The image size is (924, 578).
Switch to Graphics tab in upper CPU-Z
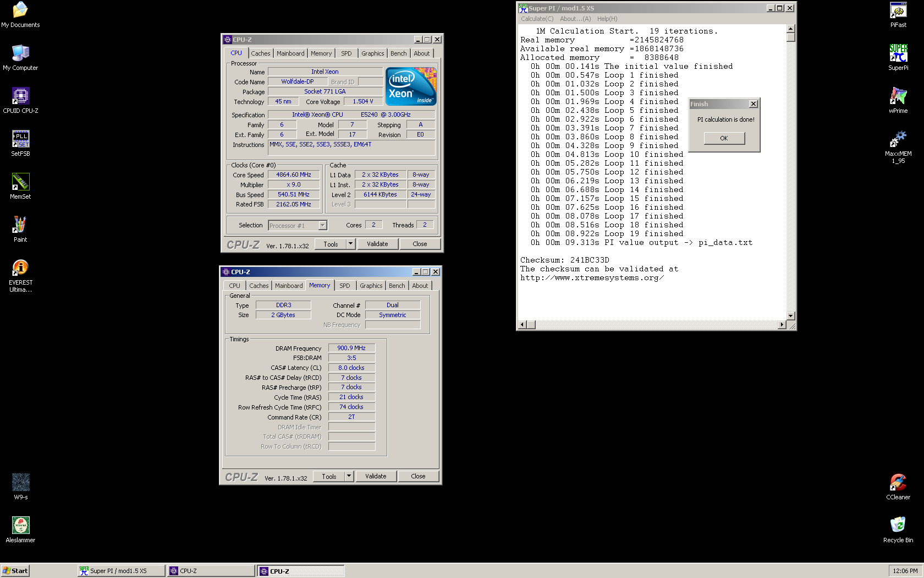[372, 53]
